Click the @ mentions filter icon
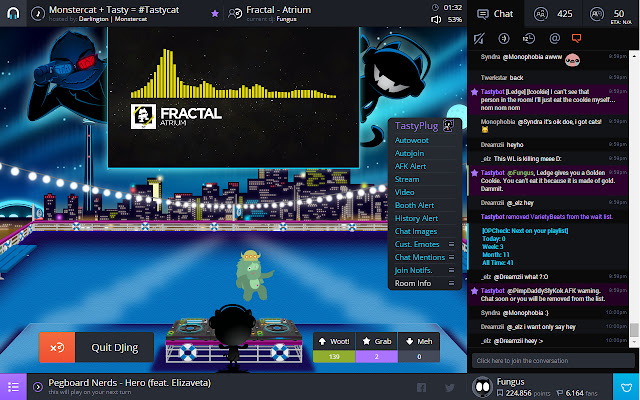Image resolution: width=640 pixels, height=400 pixels. (x=554, y=38)
